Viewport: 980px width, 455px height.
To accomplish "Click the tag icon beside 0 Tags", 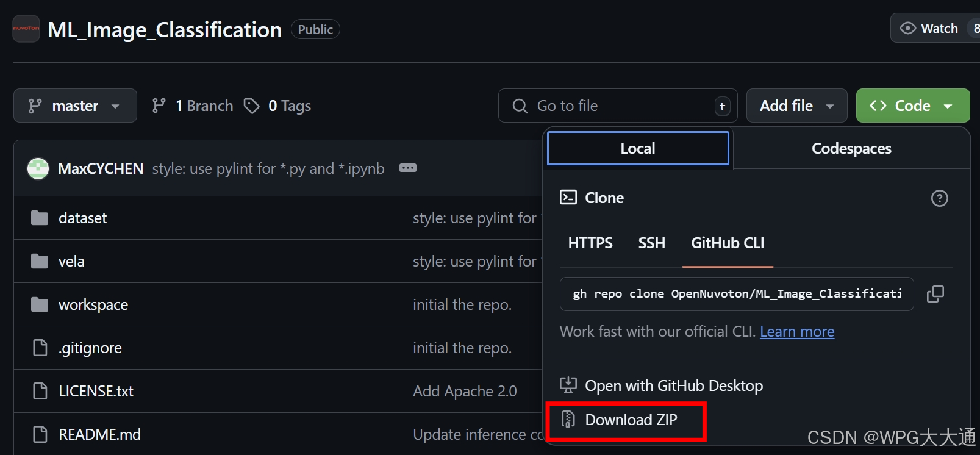I will 252,106.
